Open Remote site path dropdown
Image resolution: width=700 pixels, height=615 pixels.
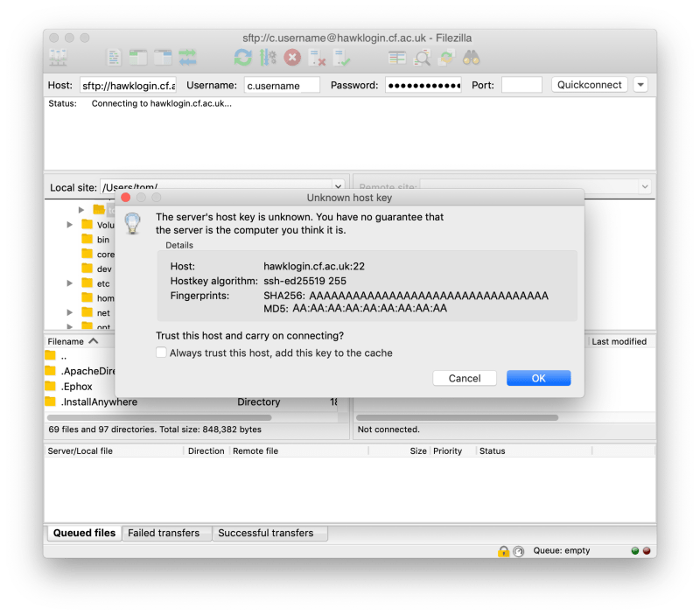click(645, 186)
